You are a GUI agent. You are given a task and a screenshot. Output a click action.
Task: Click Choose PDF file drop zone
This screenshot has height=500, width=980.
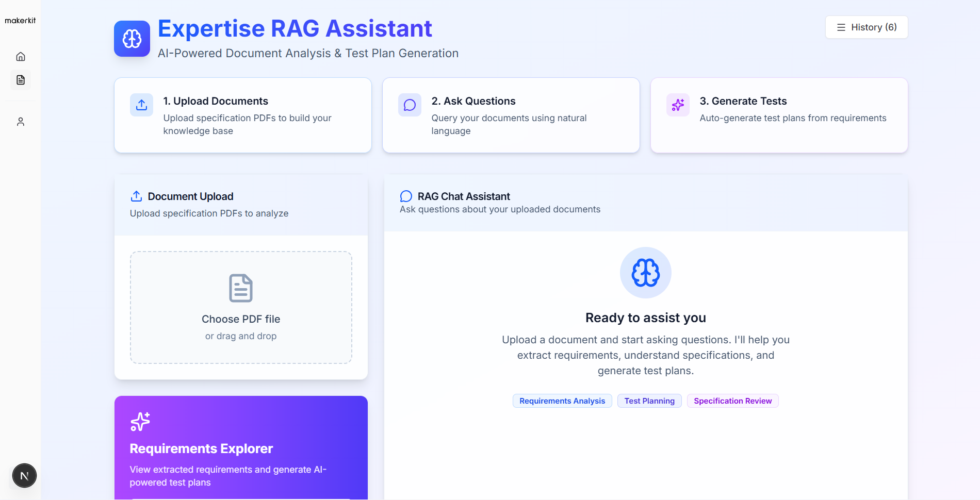(240, 308)
